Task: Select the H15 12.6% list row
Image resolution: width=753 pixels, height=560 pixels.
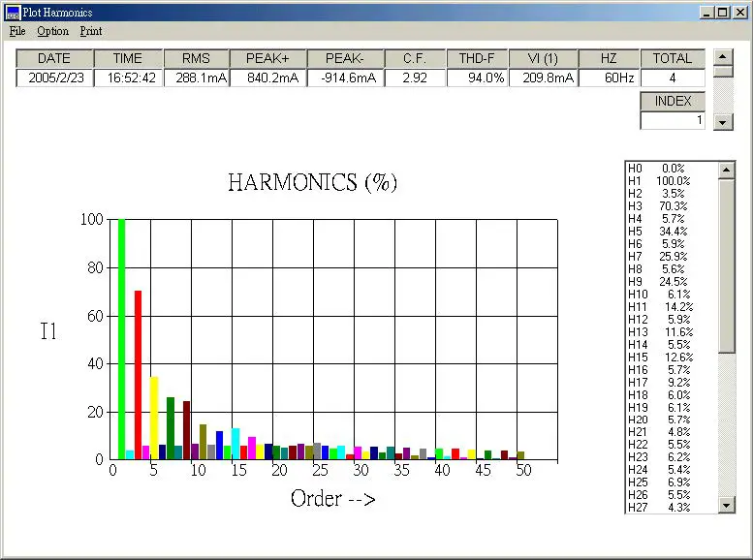Action: (672, 358)
